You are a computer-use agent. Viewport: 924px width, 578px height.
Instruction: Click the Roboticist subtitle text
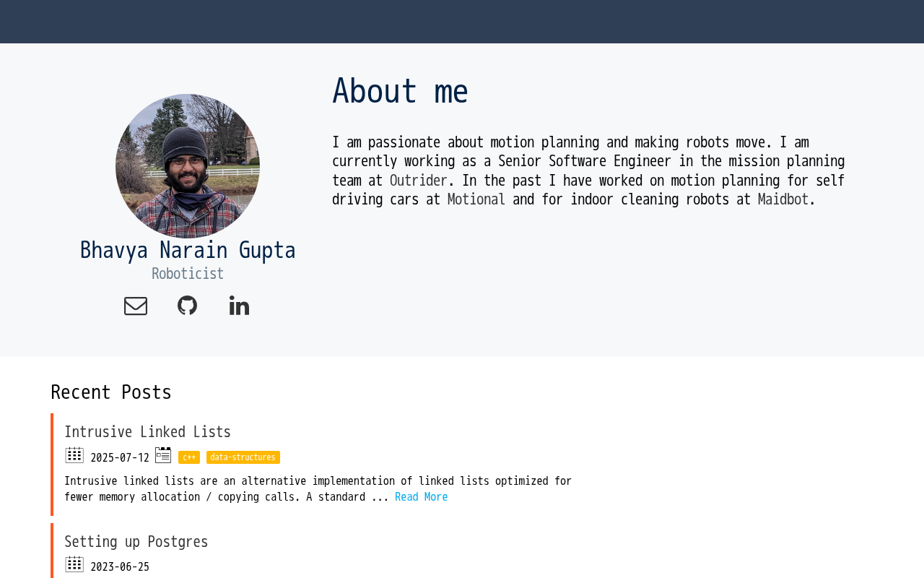click(188, 274)
